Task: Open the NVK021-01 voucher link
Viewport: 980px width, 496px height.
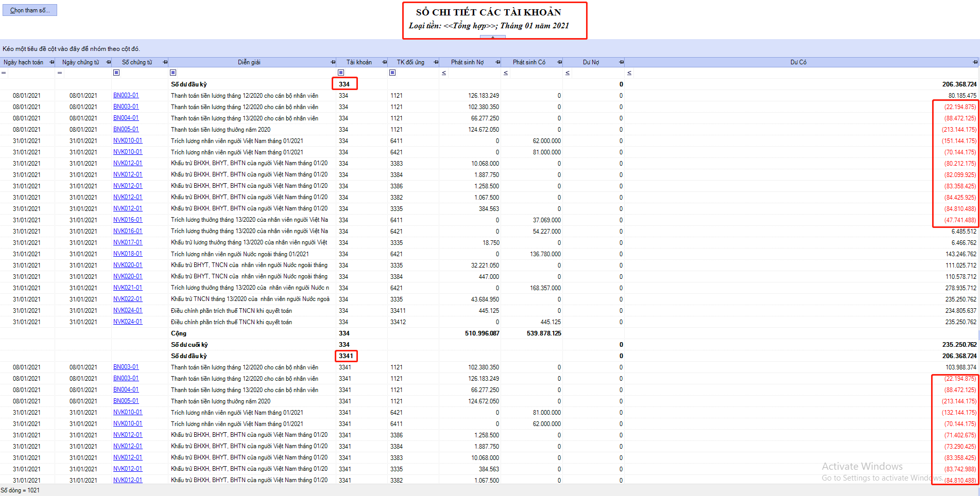Action: (128, 288)
